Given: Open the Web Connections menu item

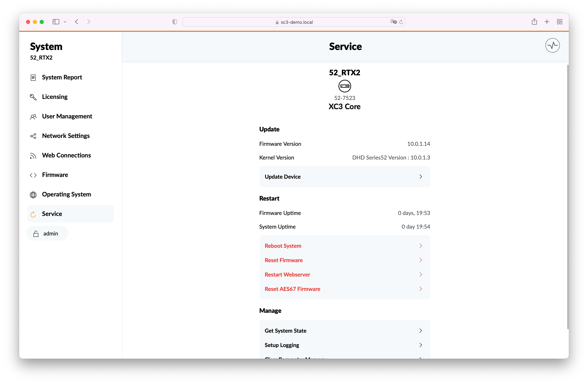Looking at the screenshot, I should click(70, 156).
